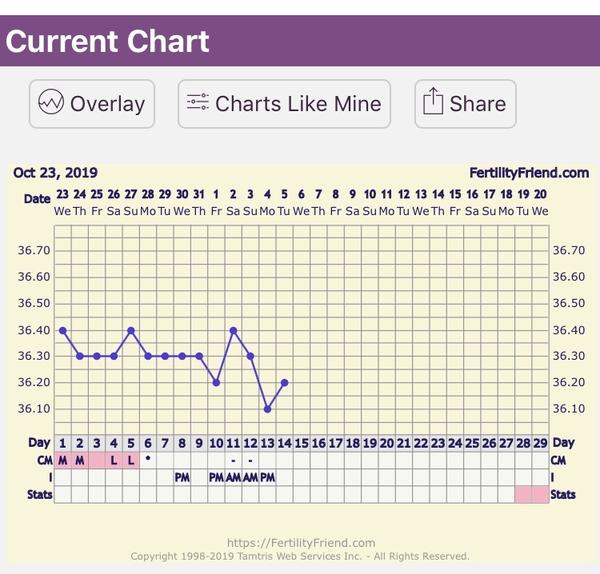Viewport: 600px width, 574px height.
Task: Open the Overlay chart view
Action: [x=92, y=104]
